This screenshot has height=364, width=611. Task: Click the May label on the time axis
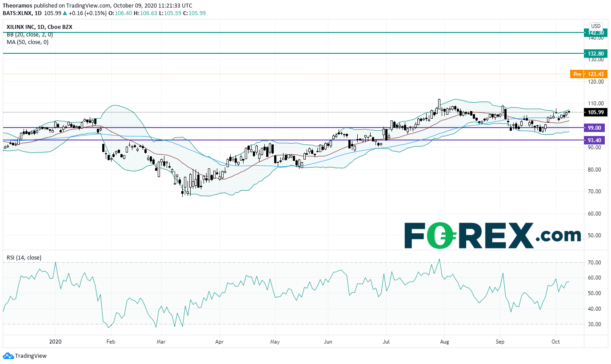coord(275,343)
